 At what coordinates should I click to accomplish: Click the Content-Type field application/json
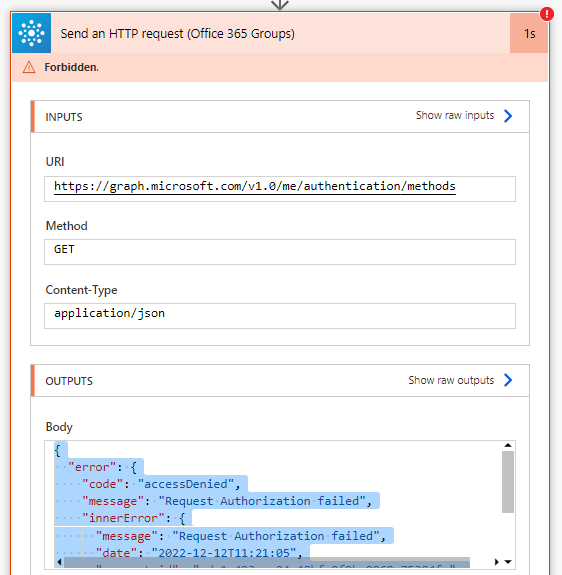coord(280,316)
